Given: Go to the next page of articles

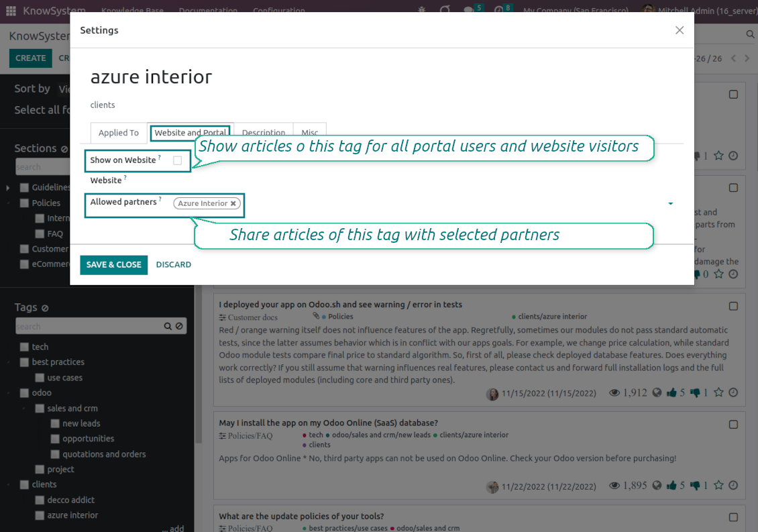Looking at the screenshot, I should point(747,58).
